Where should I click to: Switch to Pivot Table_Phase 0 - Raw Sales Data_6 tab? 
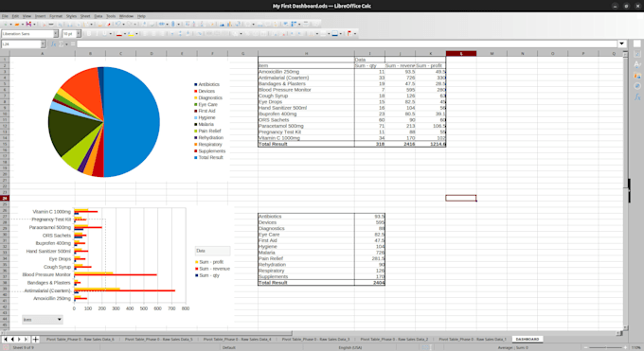coord(80,339)
